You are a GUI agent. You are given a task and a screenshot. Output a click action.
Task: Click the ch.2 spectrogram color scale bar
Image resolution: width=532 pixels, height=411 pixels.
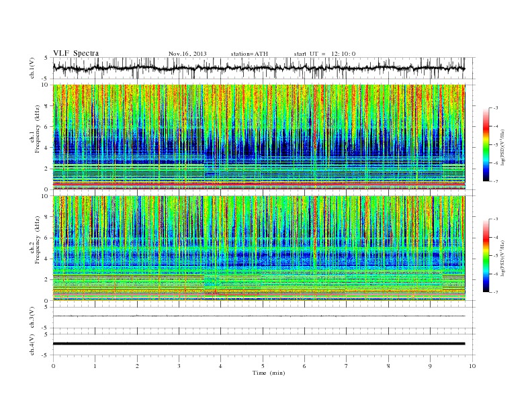point(486,256)
